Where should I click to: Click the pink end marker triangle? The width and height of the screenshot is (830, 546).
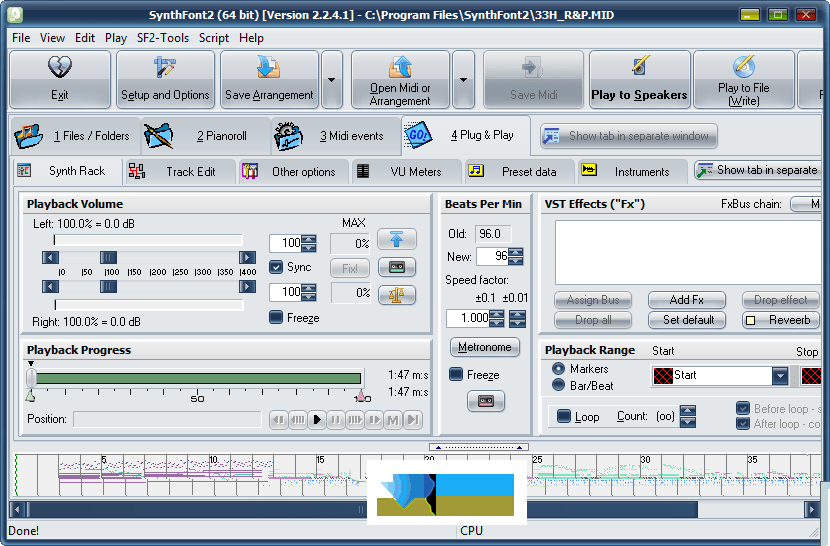click(x=361, y=396)
